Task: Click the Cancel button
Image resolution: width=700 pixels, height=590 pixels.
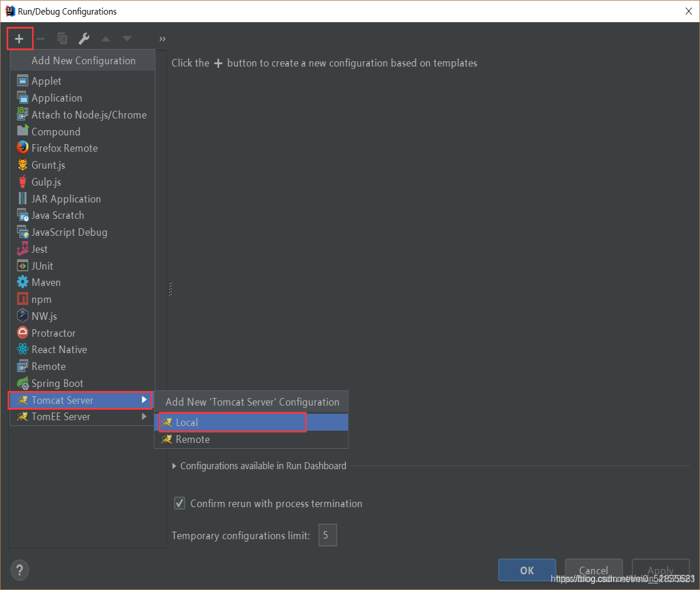Action: click(594, 570)
